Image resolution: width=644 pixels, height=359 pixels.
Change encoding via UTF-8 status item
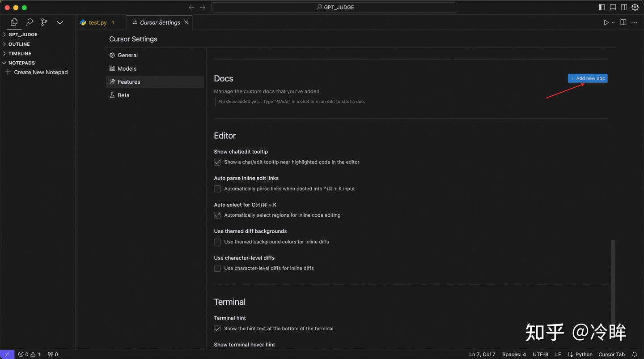540,354
